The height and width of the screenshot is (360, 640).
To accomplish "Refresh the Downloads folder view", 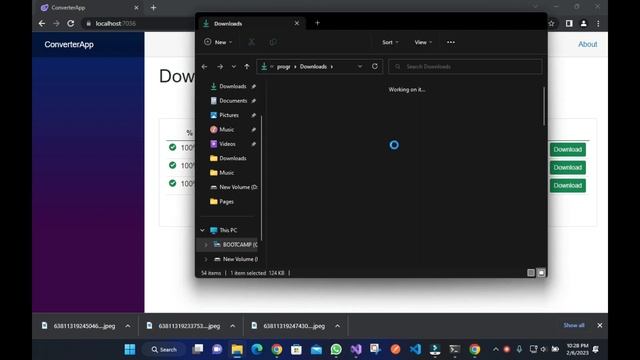I will click(375, 66).
